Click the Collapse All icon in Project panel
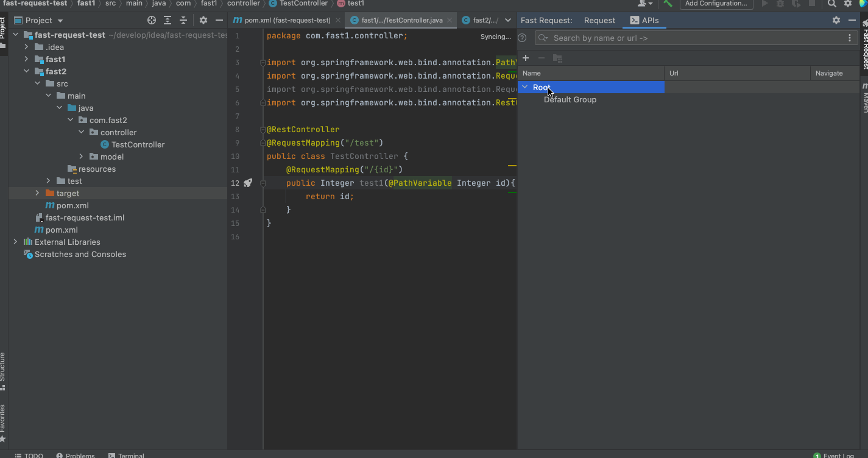Viewport: 868px width, 458px height. (x=183, y=20)
